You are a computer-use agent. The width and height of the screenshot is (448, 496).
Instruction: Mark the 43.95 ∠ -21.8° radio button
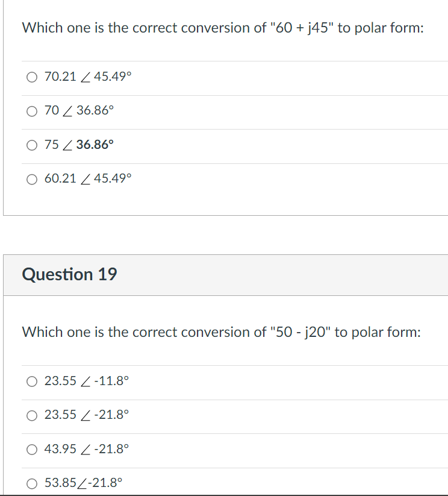click(32, 449)
